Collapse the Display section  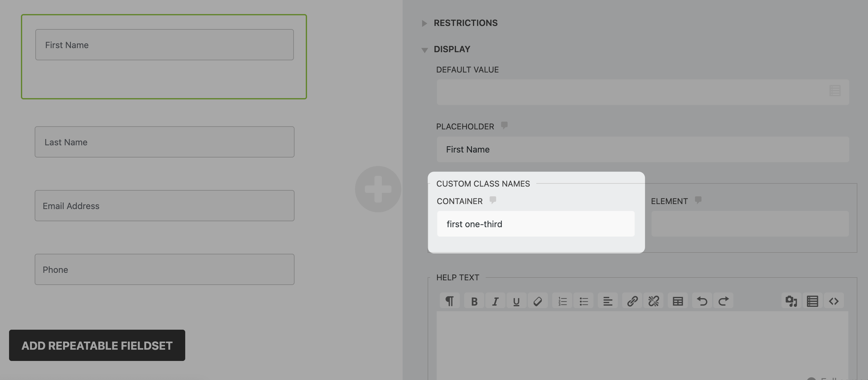(x=452, y=49)
